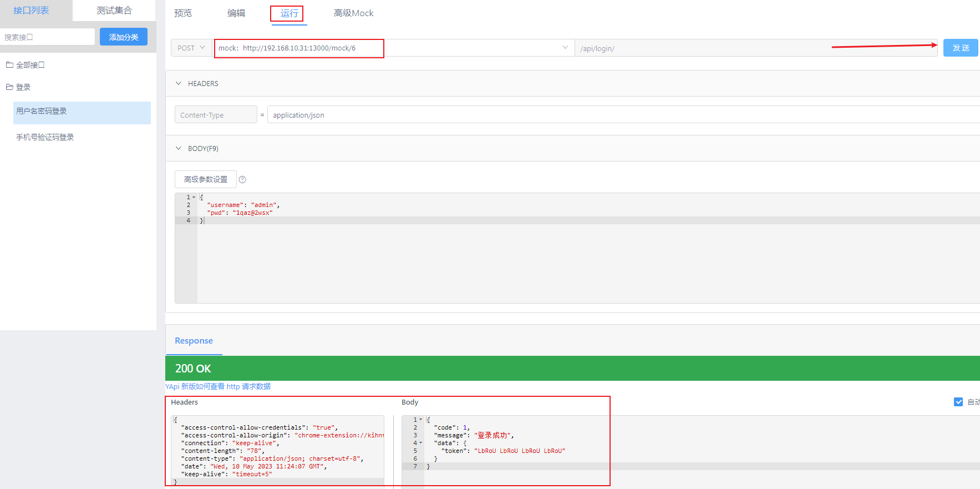This screenshot has height=489, width=980.
Task: Click the application/json header value field
Action: pyautogui.click(x=623, y=115)
